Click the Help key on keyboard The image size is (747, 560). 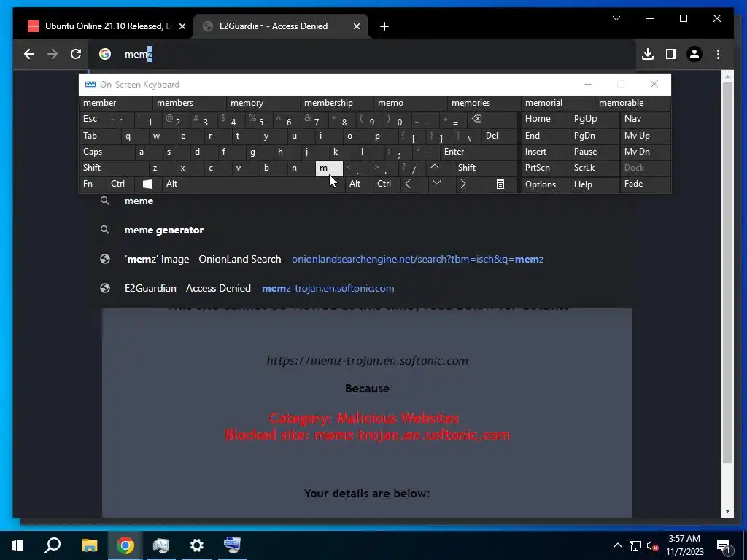pos(594,184)
